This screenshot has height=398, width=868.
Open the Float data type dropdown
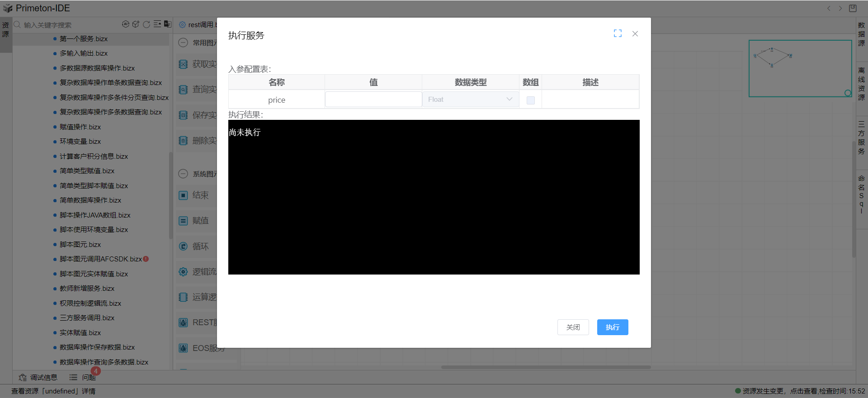pos(470,99)
